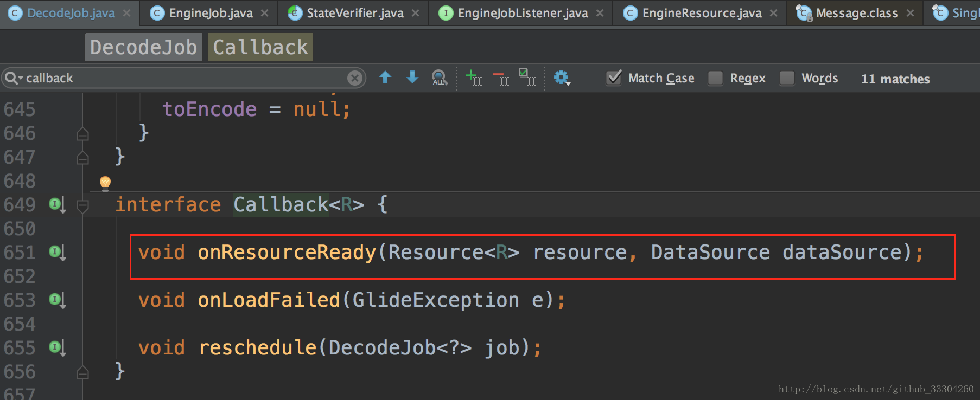Switch to the EngineResource.java tab
The height and width of the screenshot is (400, 980).
tap(701, 13)
